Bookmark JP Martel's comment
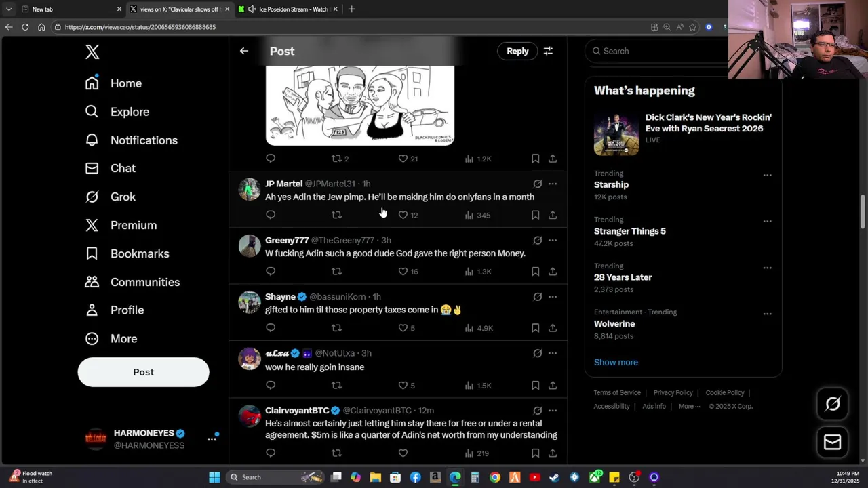Image resolution: width=868 pixels, height=488 pixels. (535, 215)
